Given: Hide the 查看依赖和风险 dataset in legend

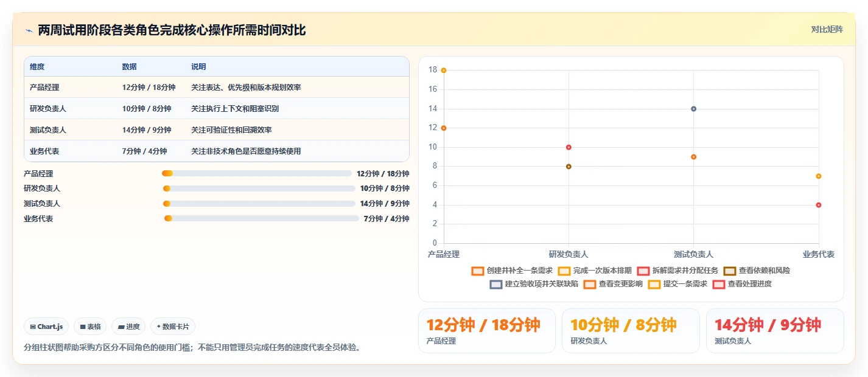Looking at the screenshot, I should [757, 271].
